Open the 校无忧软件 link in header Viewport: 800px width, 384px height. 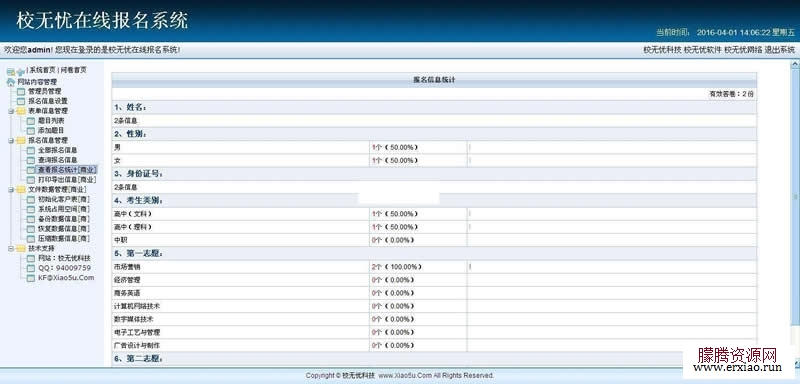tap(703, 49)
